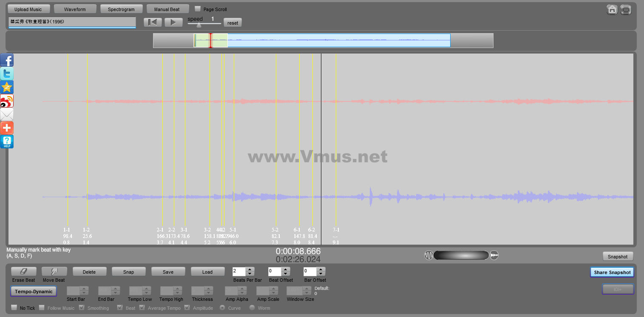This screenshot has height=317, width=644.
Task: Select the Erase Beat eraser tool
Action: pyautogui.click(x=23, y=272)
